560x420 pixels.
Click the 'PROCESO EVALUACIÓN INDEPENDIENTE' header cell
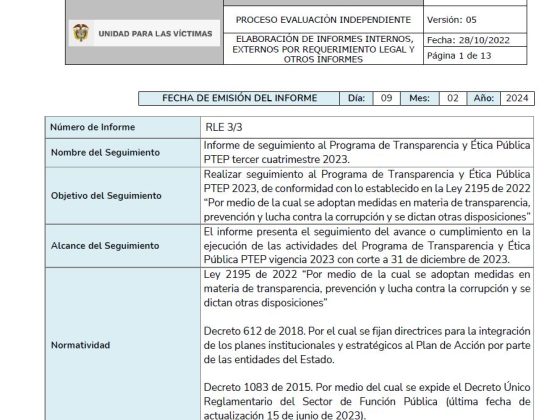(x=323, y=20)
